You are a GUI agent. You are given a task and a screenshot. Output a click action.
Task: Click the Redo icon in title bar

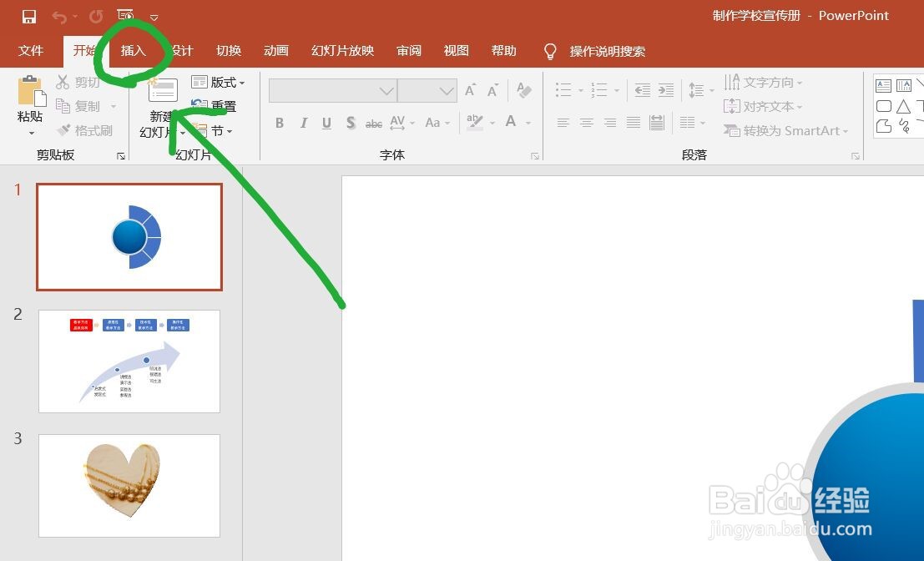[x=96, y=17]
